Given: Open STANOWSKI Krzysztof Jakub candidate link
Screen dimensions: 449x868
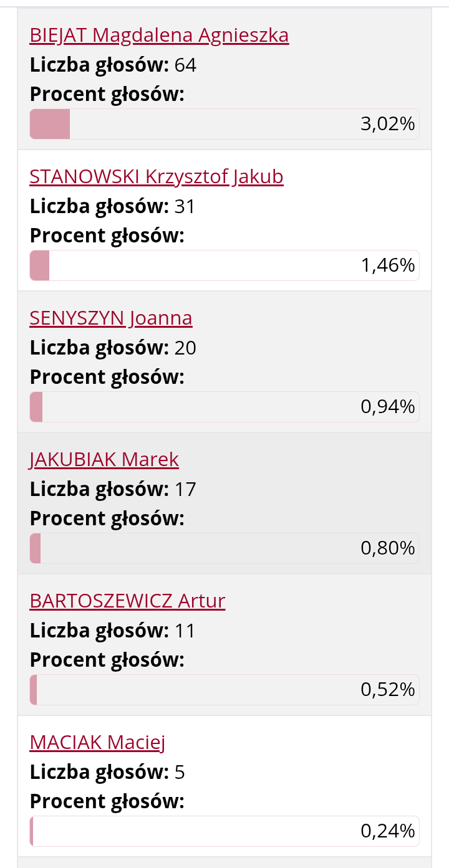Looking at the screenshot, I should pyautogui.click(x=157, y=177).
